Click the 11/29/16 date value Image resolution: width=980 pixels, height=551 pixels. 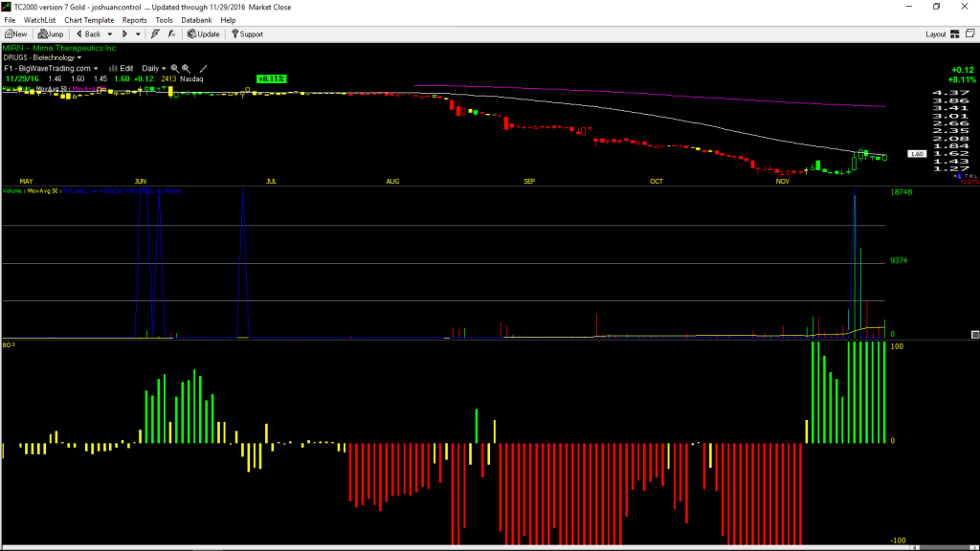click(x=22, y=78)
